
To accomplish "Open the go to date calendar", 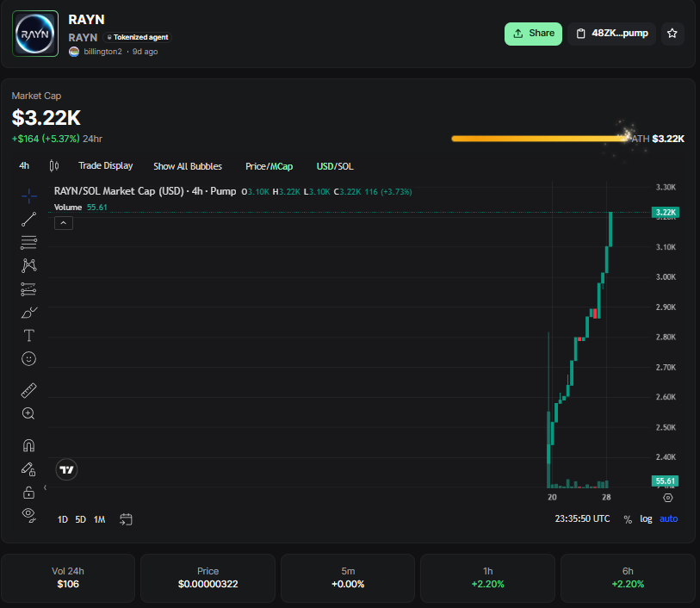I will 126,519.
